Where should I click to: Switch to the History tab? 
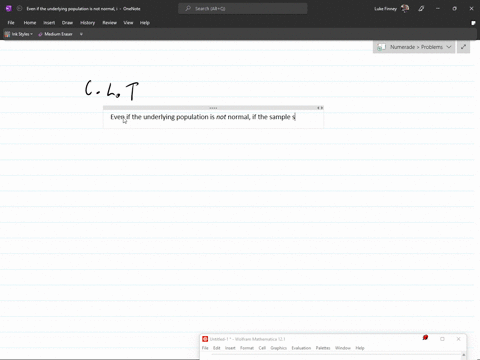tap(88, 23)
